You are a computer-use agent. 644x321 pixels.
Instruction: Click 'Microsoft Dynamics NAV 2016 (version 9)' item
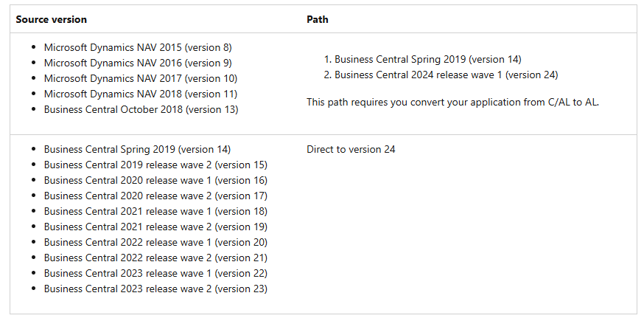pyautogui.click(x=138, y=63)
